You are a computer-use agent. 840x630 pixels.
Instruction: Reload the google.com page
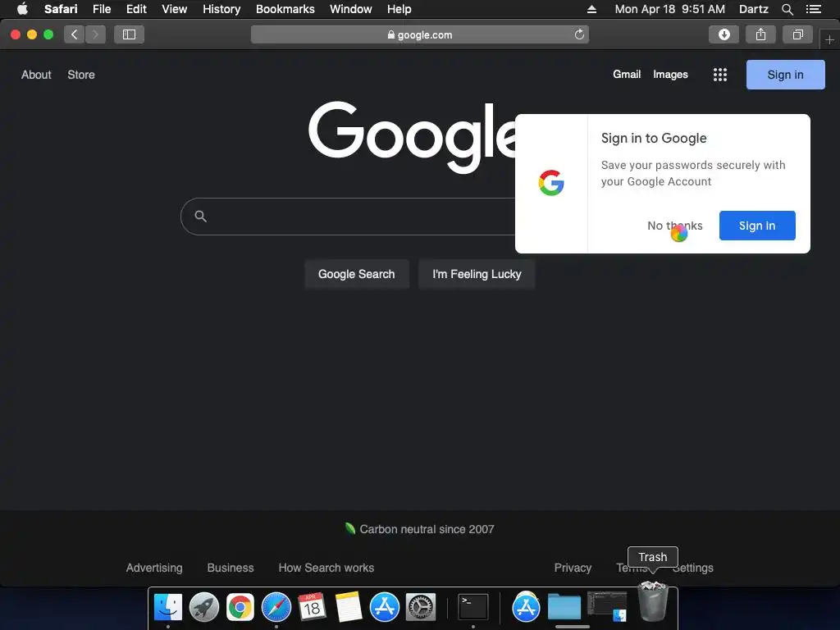click(x=579, y=34)
